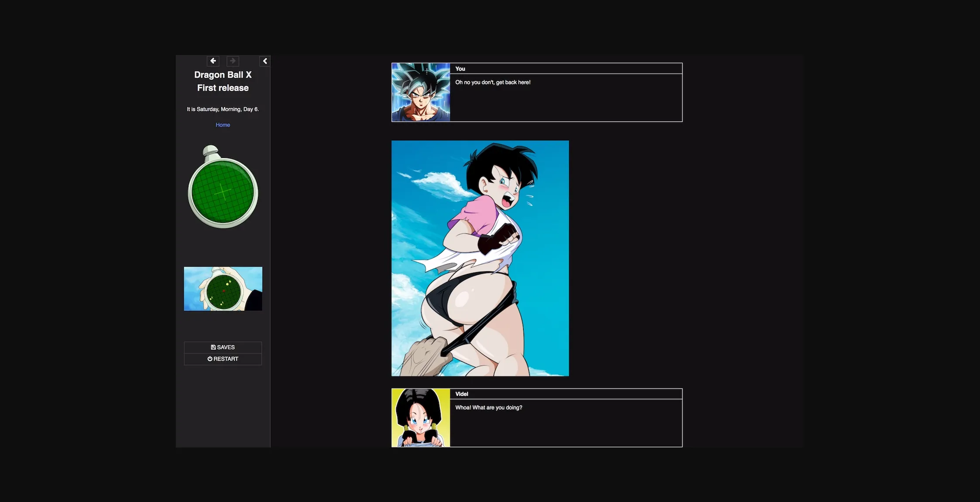Click the forward navigation arrow
The width and height of the screenshot is (980, 502).
click(232, 61)
